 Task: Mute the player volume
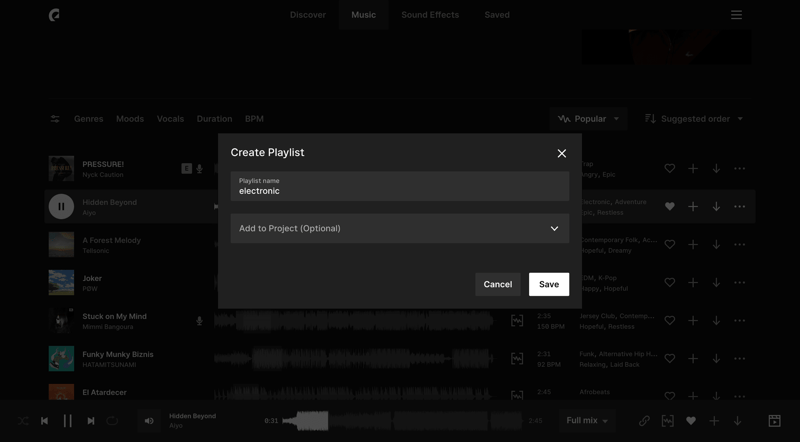click(x=149, y=421)
